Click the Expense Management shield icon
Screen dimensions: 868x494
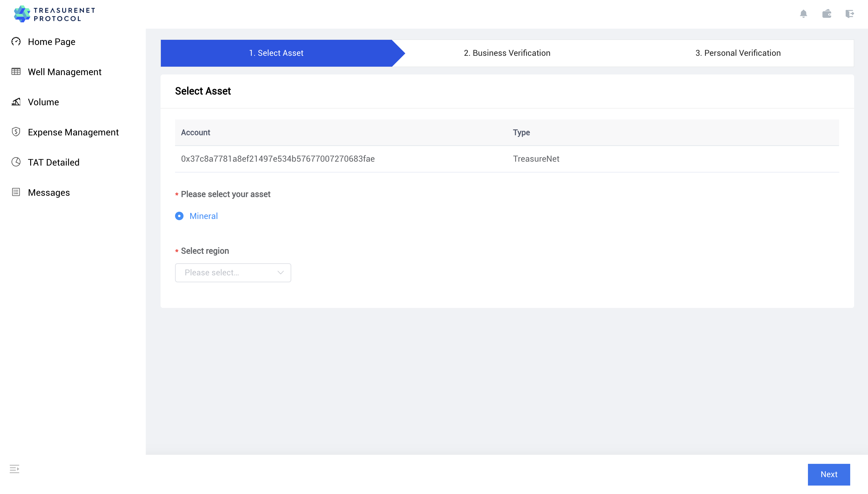(16, 131)
